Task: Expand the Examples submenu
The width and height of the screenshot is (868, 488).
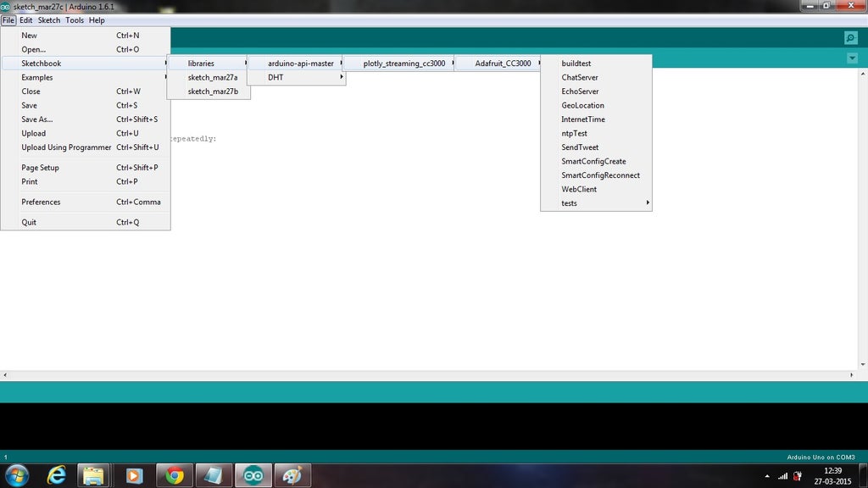Action: 86,77
